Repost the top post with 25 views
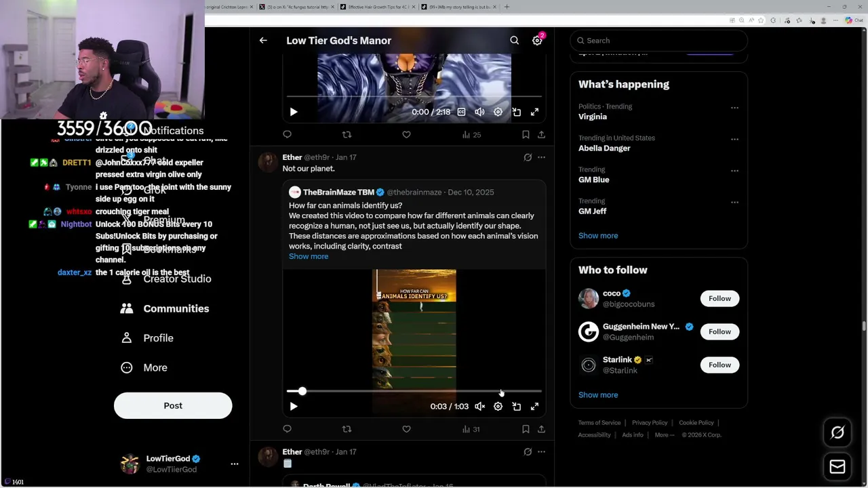The width and height of the screenshot is (868, 488). pyautogui.click(x=347, y=135)
